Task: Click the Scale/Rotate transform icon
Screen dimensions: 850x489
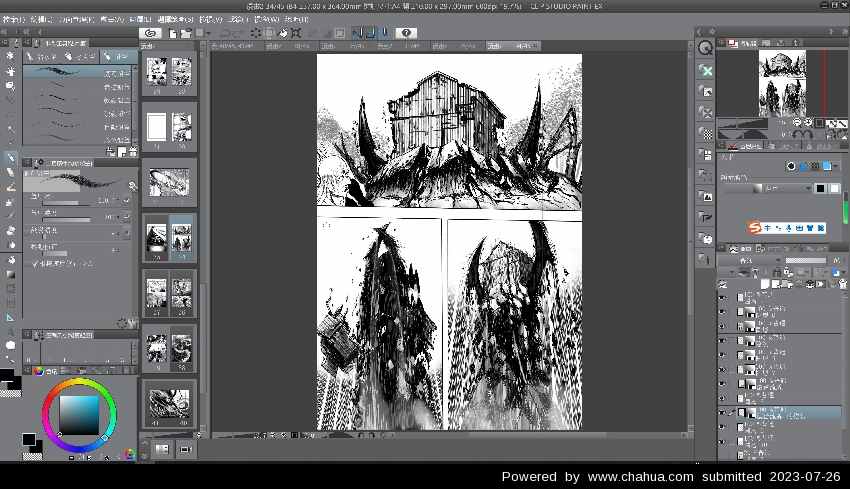Action: click(x=296, y=33)
